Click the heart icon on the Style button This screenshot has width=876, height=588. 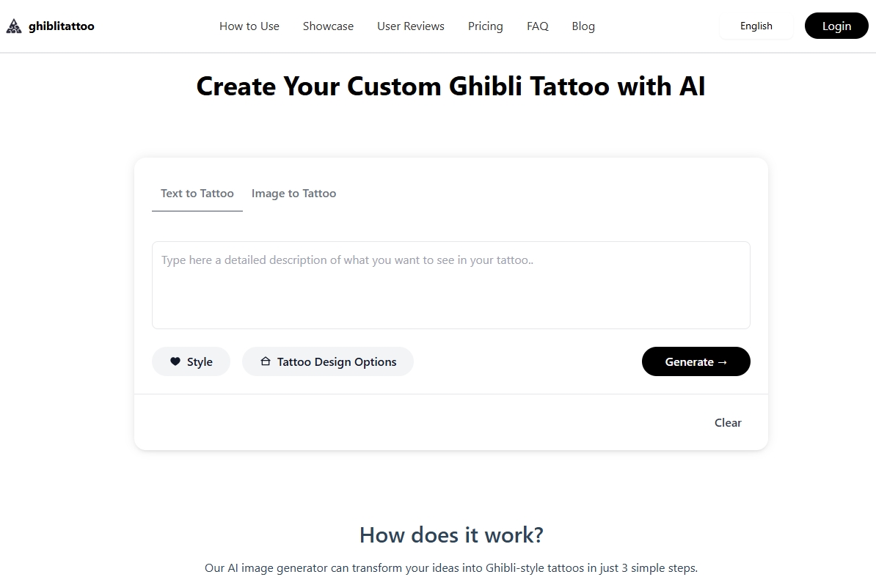tap(175, 361)
